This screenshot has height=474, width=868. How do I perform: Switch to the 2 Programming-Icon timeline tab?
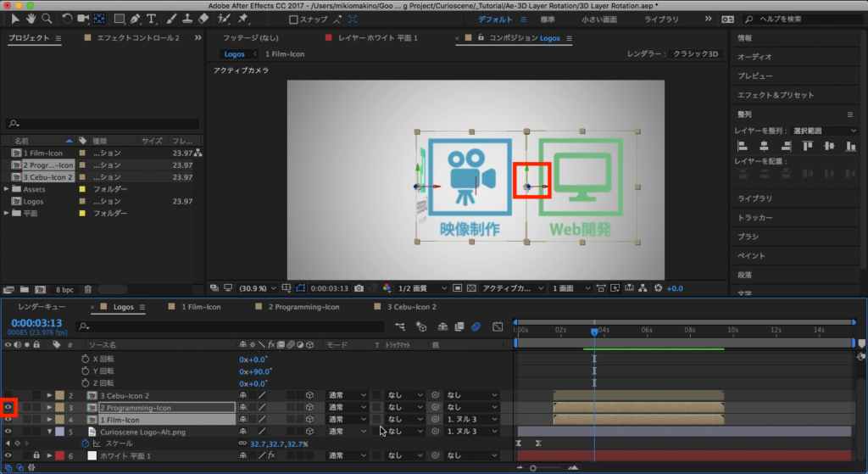(x=303, y=306)
